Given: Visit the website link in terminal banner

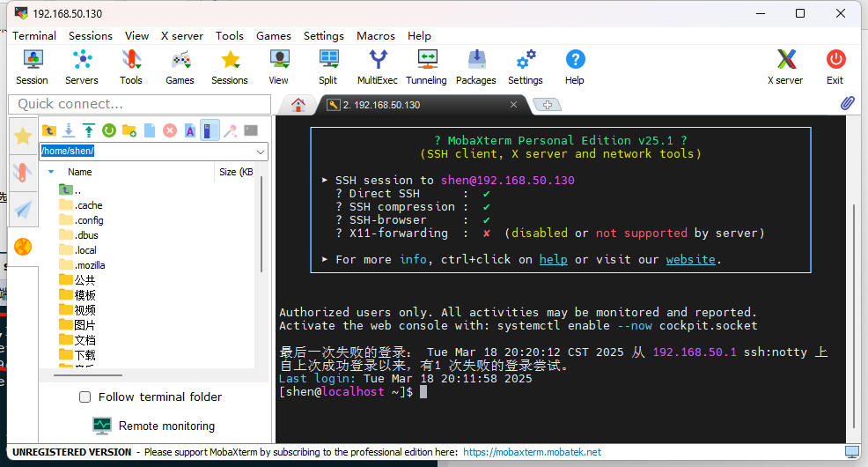Looking at the screenshot, I should click(x=691, y=259).
